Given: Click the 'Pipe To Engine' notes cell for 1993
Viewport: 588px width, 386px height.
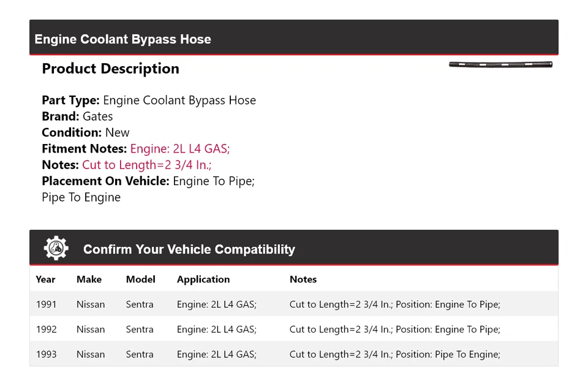Looking at the screenshot, I should (x=394, y=354).
